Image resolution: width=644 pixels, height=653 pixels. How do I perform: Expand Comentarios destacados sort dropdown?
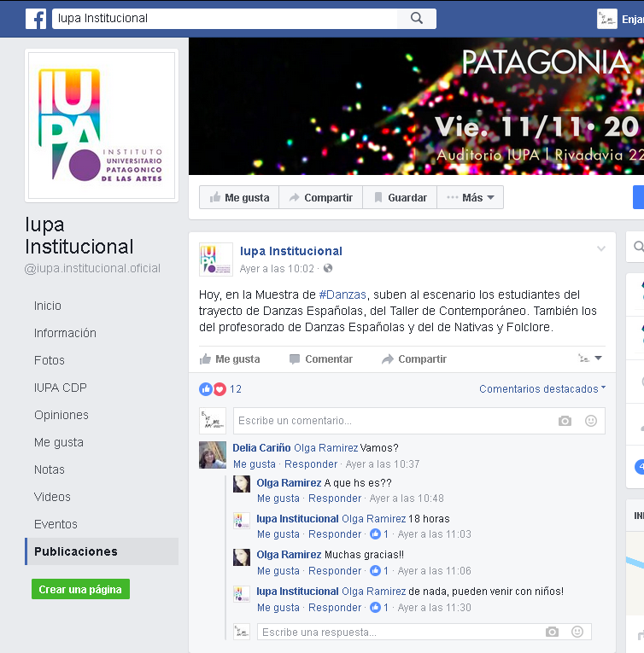542,389
